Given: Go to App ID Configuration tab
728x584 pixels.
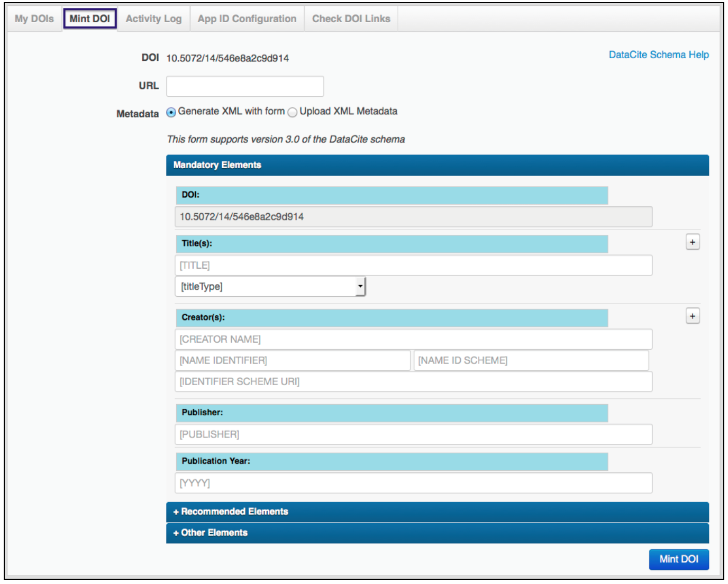Looking at the screenshot, I should [247, 19].
